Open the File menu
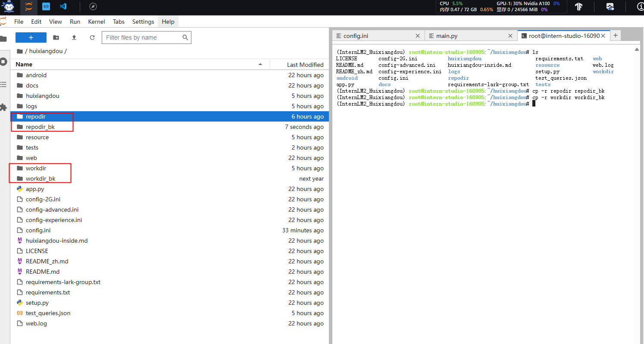 19,22
